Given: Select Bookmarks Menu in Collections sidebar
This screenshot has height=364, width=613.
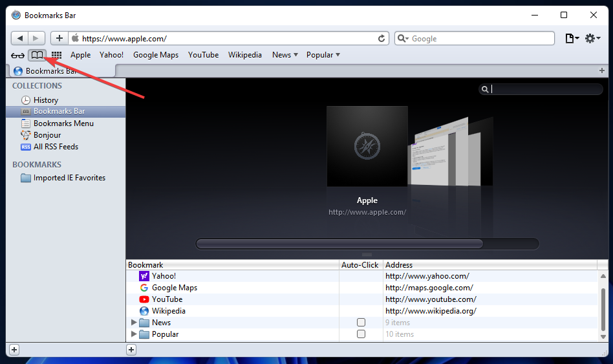Looking at the screenshot, I should pyautogui.click(x=66, y=123).
